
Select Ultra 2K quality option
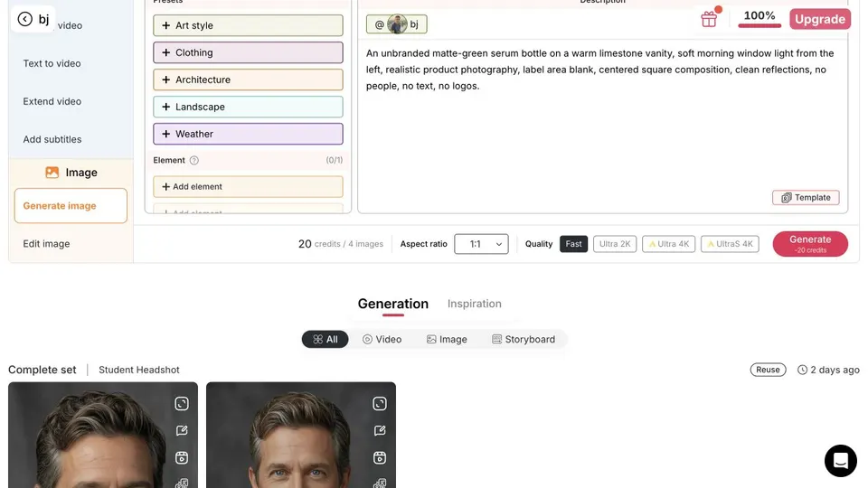(615, 244)
